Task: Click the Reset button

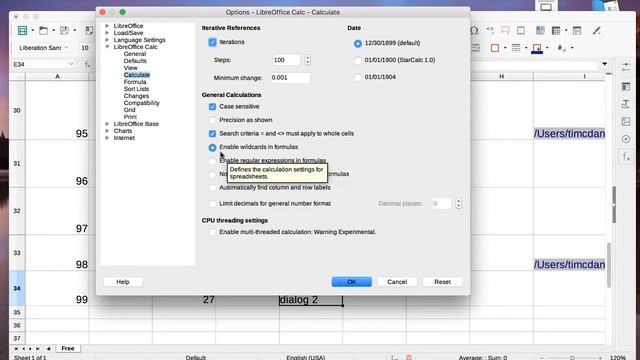Action: coord(442,282)
